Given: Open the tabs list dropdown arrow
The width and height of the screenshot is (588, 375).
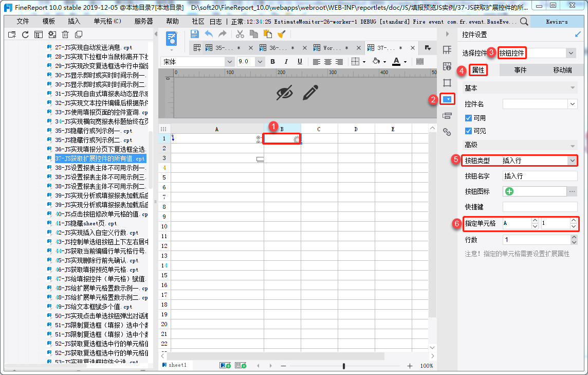Looking at the screenshot, I should pyautogui.click(x=428, y=48).
